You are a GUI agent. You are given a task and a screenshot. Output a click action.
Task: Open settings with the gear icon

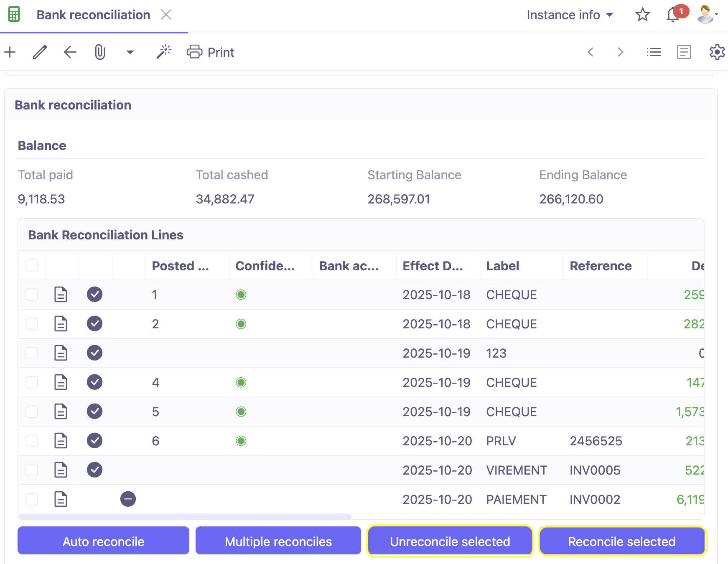(x=717, y=52)
